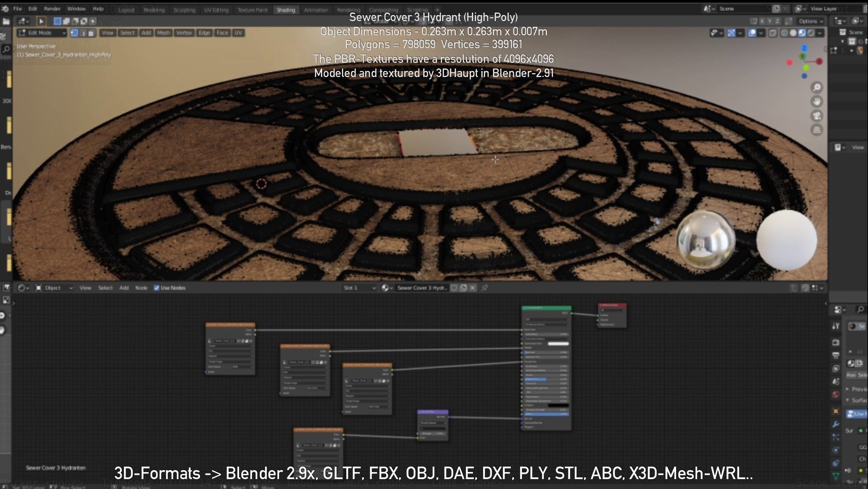Open the Slot 1 material dropdown

[360, 288]
